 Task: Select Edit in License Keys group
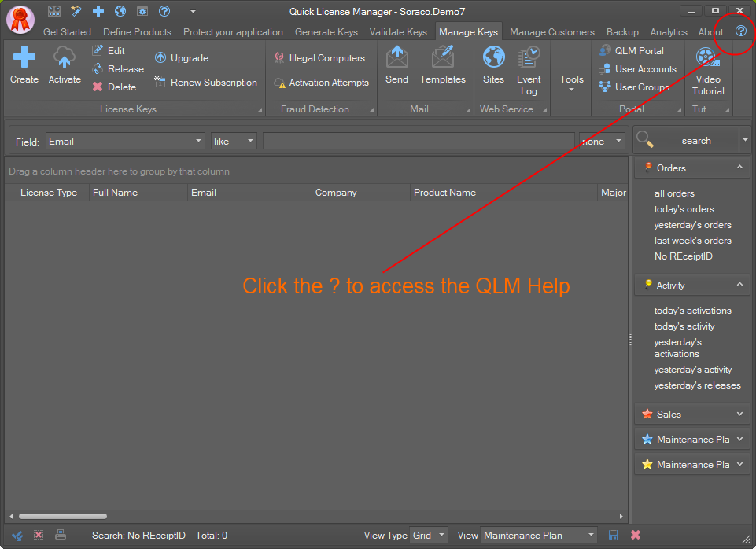[109, 50]
